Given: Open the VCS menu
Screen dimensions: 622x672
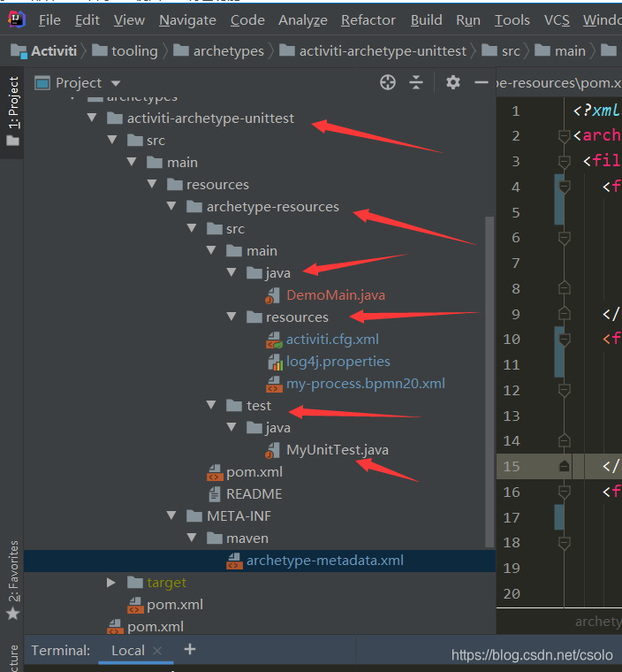Looking at the screenshot, I should (x=557, y=20).
